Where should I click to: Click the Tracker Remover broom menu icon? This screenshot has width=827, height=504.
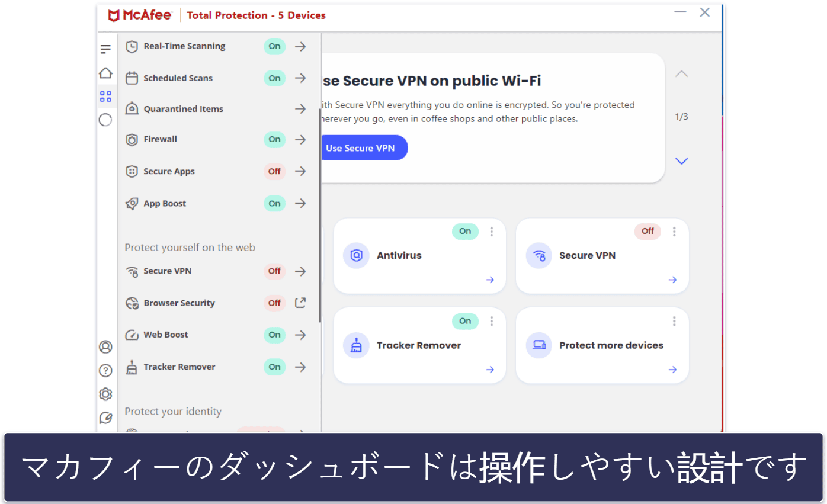[x=132, y=367]
